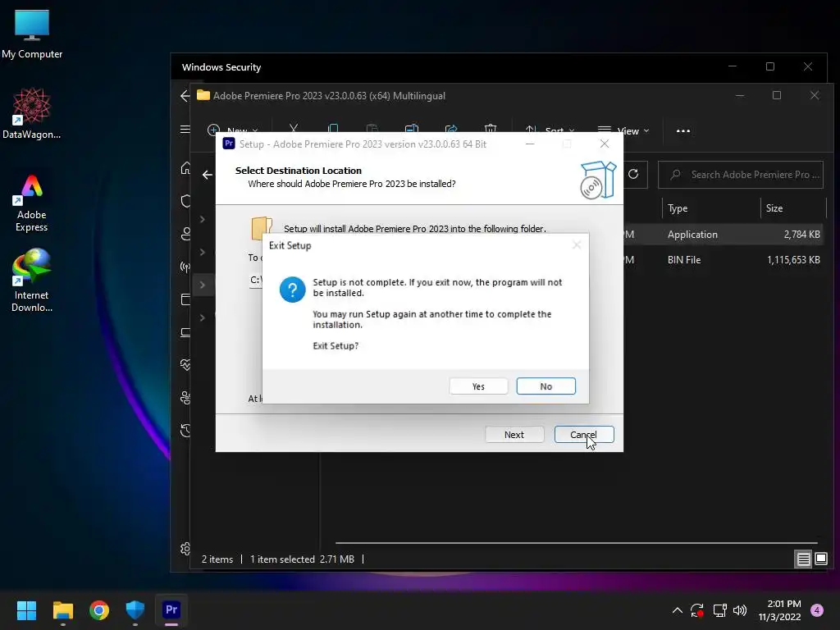Open Windows Security shield in taskbar
This screenshot has height=630, width=840.
pyautogui.click(x=135, y=610)
